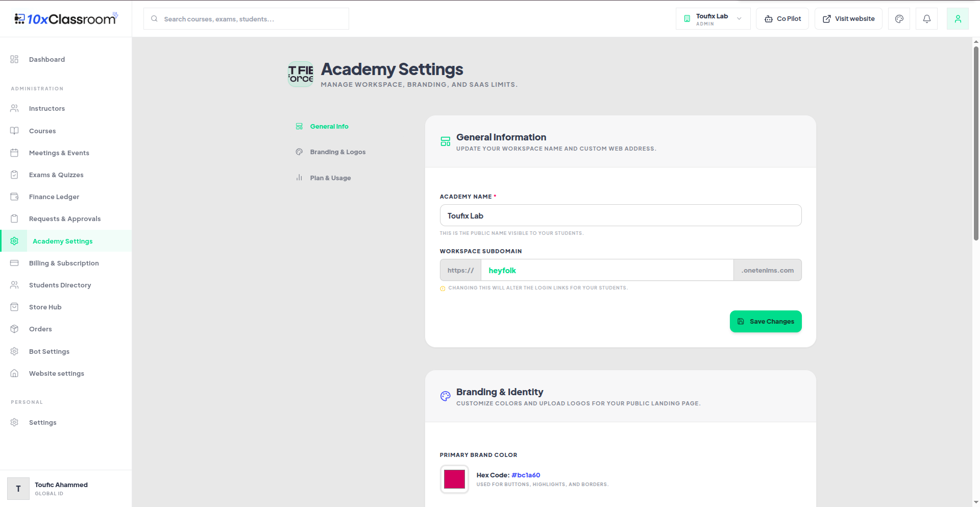Screen dimensions: 980x507
Task: Open the theme palette icon in header
Action: click(x=899, y=19)
